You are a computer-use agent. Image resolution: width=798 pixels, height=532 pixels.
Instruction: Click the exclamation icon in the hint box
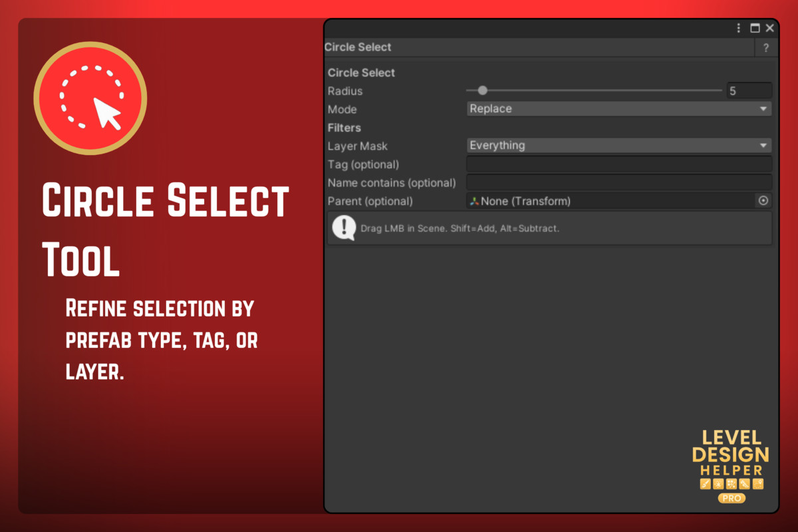pyautogui.click(x=343, y=227)
